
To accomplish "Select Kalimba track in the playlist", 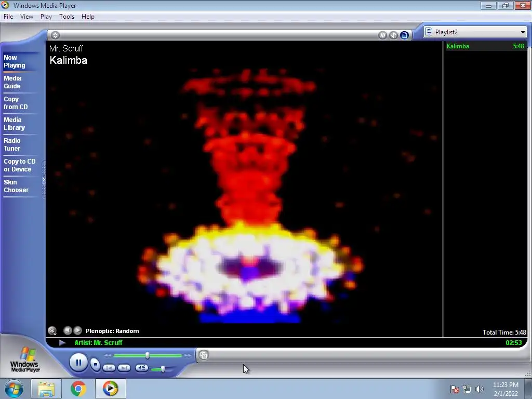I will pyautogui.click(x=486, y=46).
